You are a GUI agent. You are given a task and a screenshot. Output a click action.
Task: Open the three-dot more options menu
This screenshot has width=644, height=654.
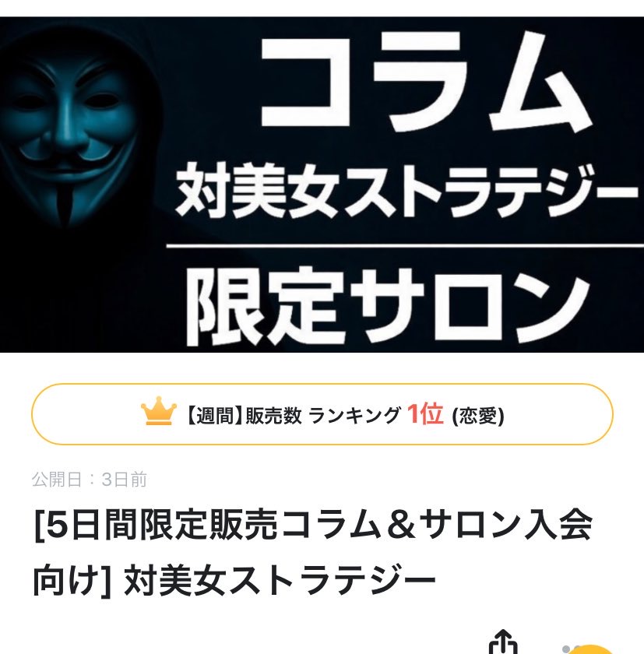coord(572,650)
